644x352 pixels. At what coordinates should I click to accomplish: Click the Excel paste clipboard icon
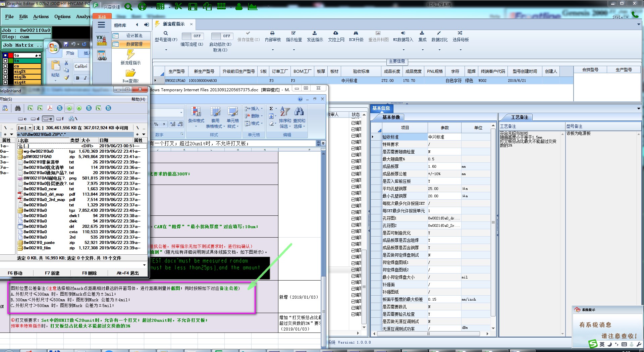tap(55, 65)
